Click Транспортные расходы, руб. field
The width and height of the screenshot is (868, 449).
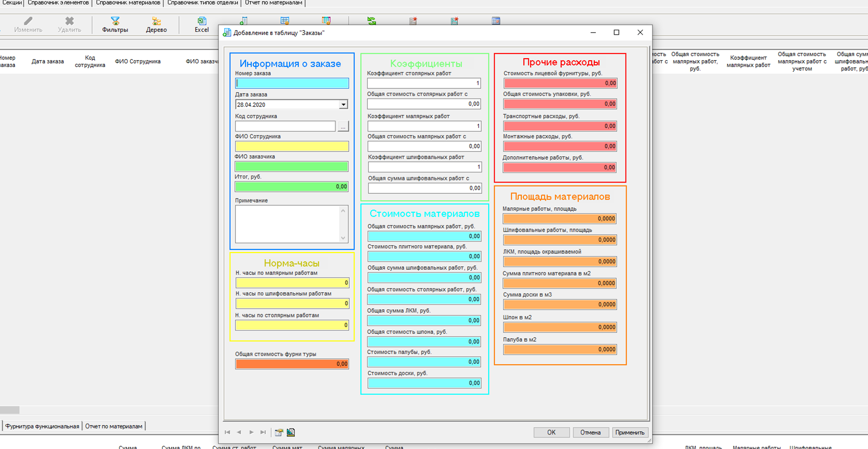click(560, 126)
